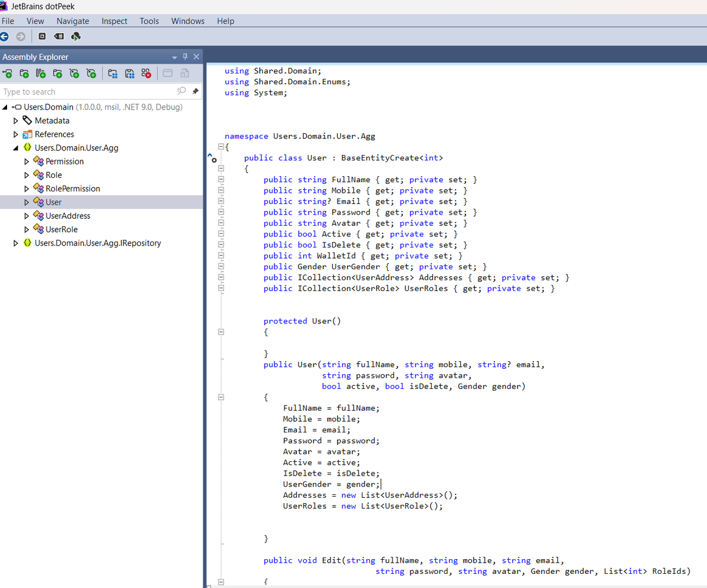Open the Windows menu

pyautogui.click(x=188, y=21)
